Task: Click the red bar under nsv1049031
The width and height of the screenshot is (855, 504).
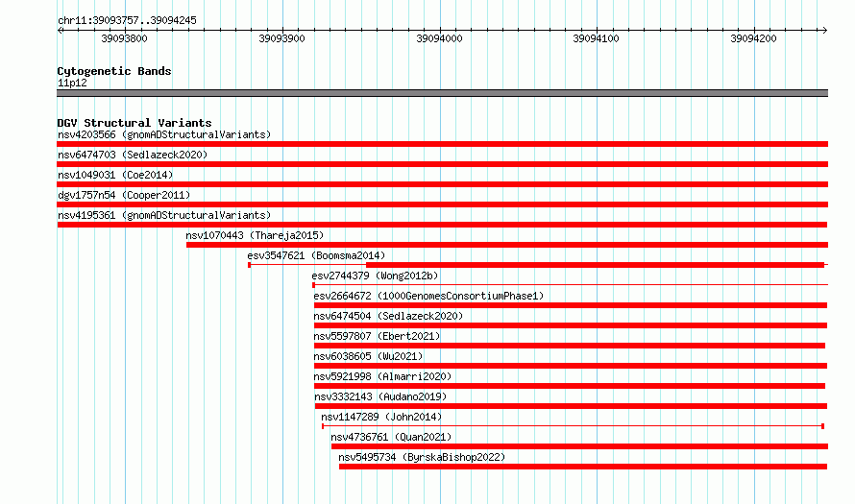Action: click(x=442, y=184)
